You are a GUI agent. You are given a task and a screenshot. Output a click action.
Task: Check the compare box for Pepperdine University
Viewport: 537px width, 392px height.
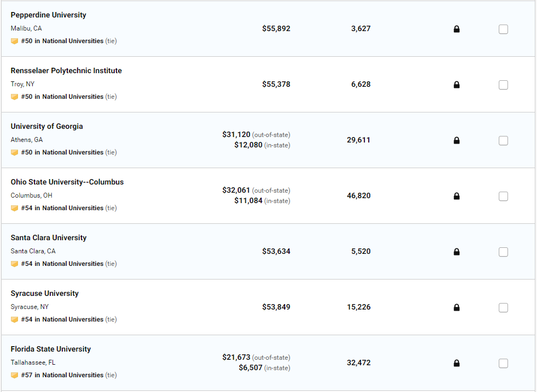coord(503,29)
